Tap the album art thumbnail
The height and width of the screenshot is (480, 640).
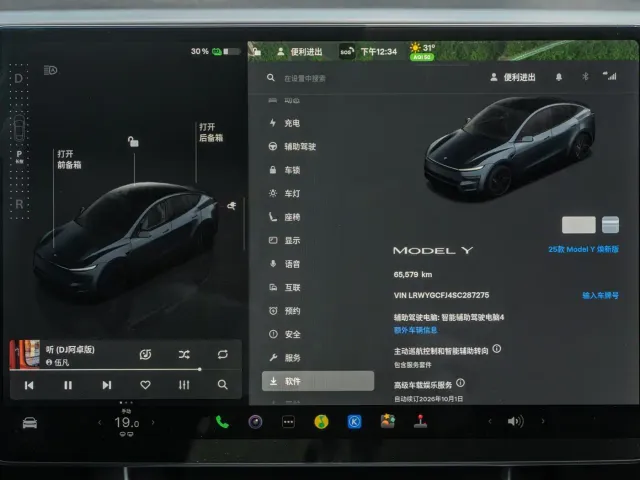point(25,354)
